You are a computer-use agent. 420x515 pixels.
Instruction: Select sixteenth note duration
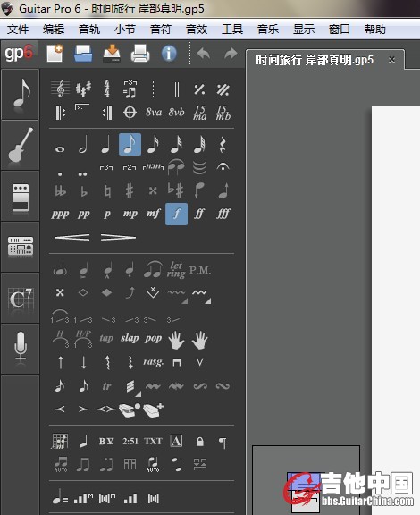click(x=154, y=145)
